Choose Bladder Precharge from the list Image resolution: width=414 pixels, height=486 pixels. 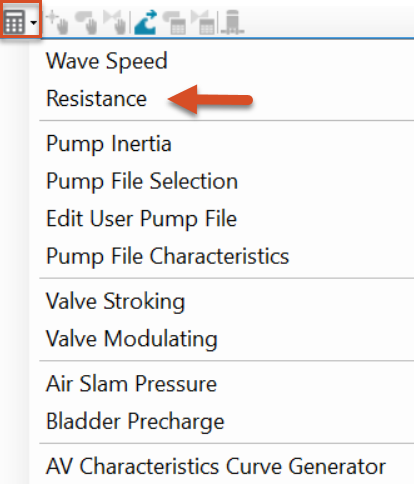135,422
